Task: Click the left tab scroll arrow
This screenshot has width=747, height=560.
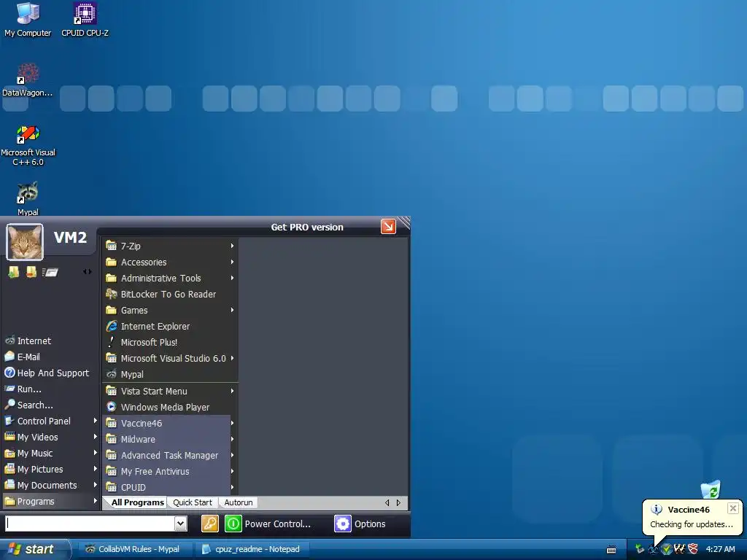Action: tap(387, 503)
